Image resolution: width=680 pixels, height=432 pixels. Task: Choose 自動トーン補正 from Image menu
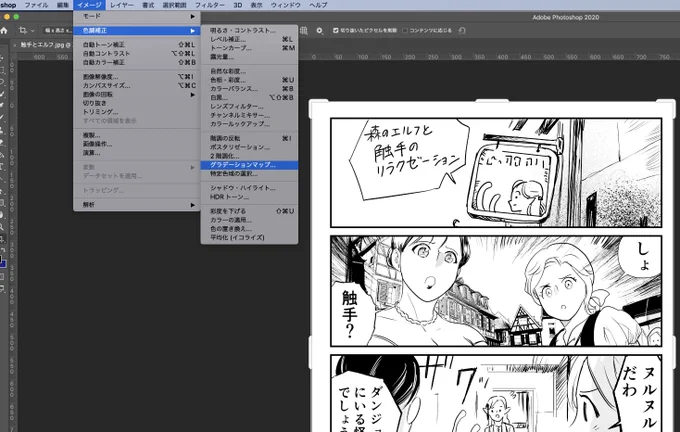(x=137, y=45)
